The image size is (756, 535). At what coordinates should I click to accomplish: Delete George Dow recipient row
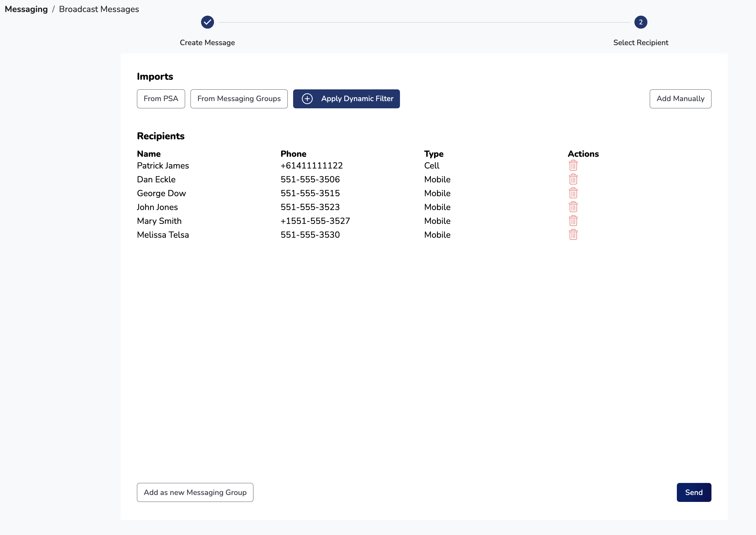[573, 193]
